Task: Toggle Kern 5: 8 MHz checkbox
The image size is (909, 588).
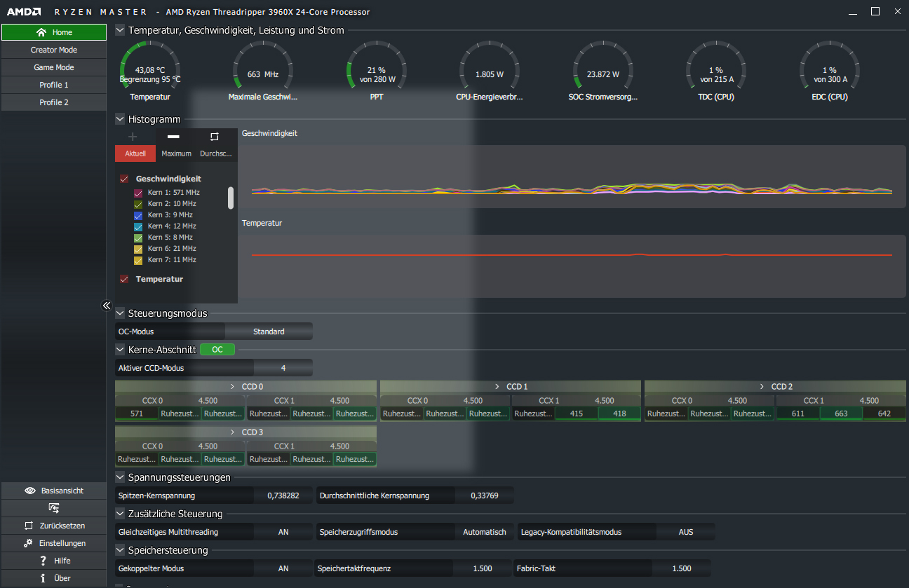Action: coord(138,238)
